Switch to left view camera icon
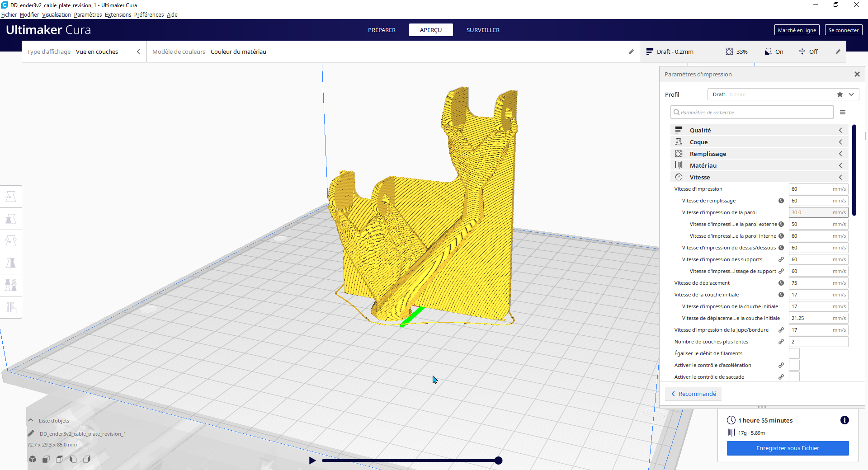868x470 pixels. click(x=73, y=459)
